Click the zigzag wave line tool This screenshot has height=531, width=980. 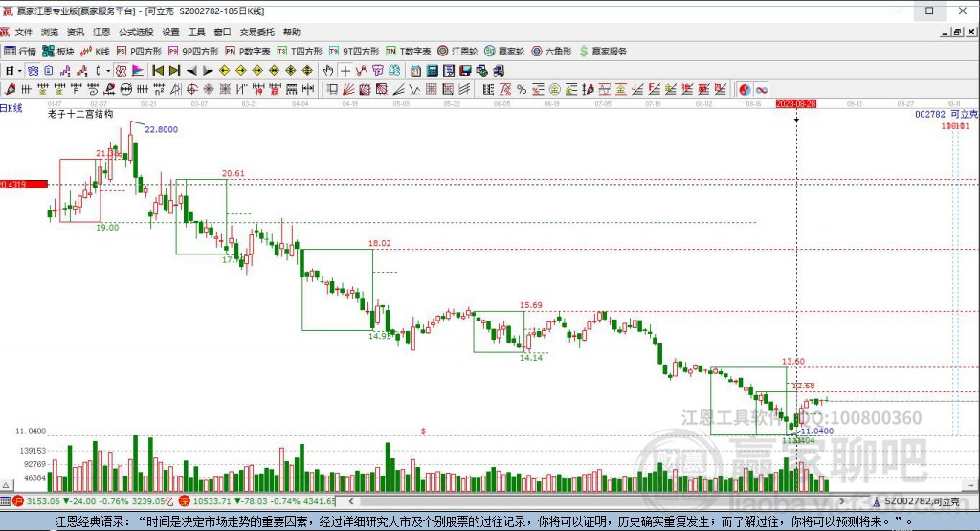coord(414,89)
